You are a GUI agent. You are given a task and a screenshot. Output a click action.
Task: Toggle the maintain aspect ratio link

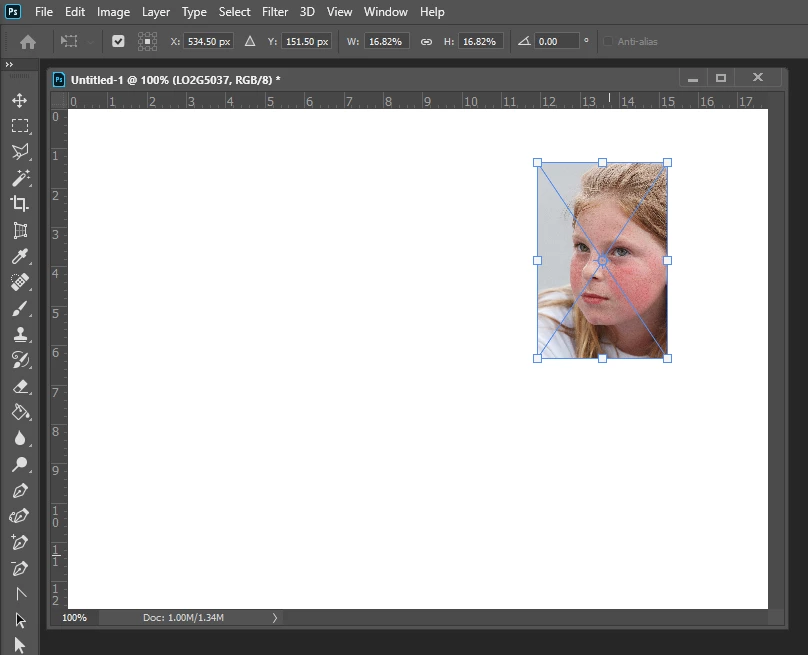click(x=426, y=42)
